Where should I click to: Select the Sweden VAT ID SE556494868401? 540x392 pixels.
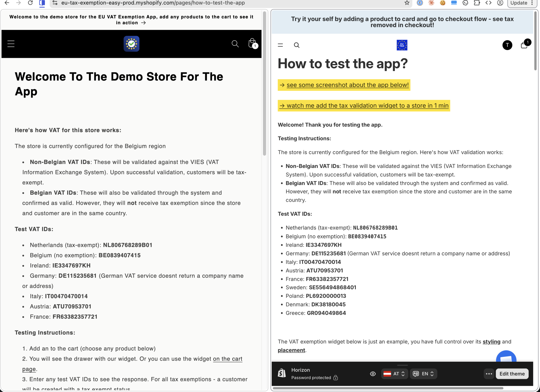click(x=332, y=287)
